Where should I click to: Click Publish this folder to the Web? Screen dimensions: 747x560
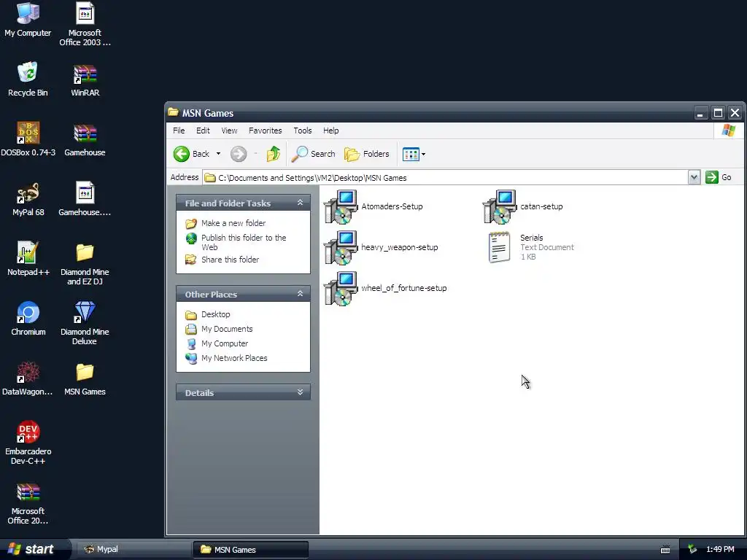point(244,242)
